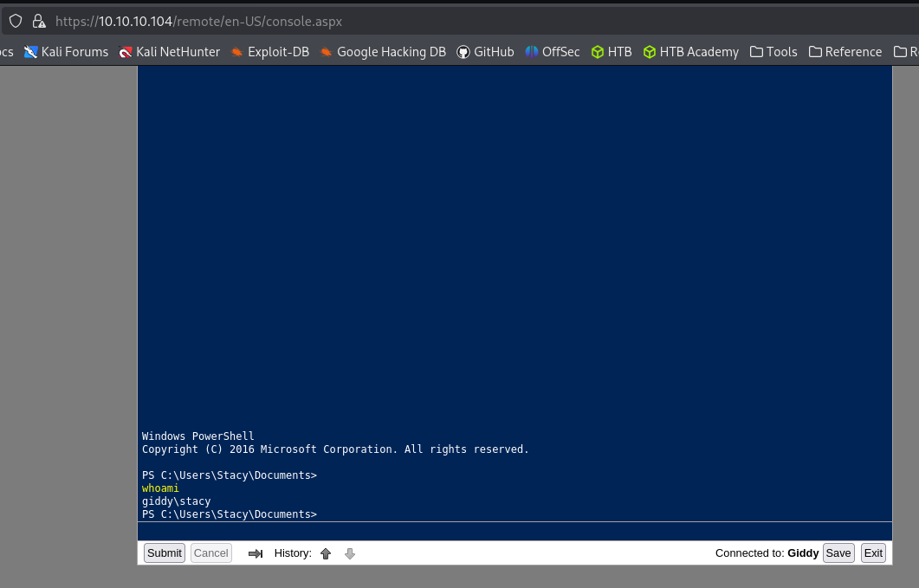Expand the Tools bookmark folder
The height and width of the screenshot is (588, 919).
tap(773, 52)
